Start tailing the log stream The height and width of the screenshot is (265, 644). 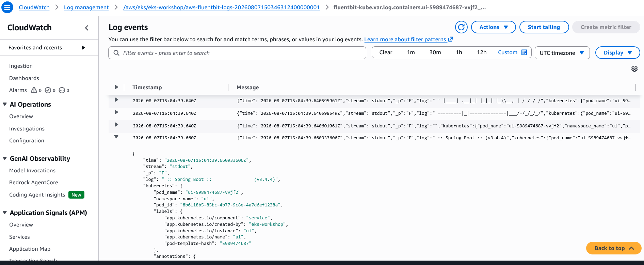[x=544, y=27]
